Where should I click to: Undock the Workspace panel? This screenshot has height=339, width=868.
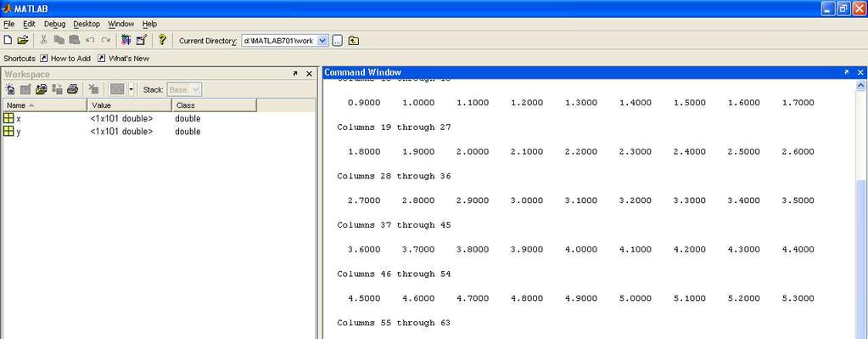click(295, 74)
